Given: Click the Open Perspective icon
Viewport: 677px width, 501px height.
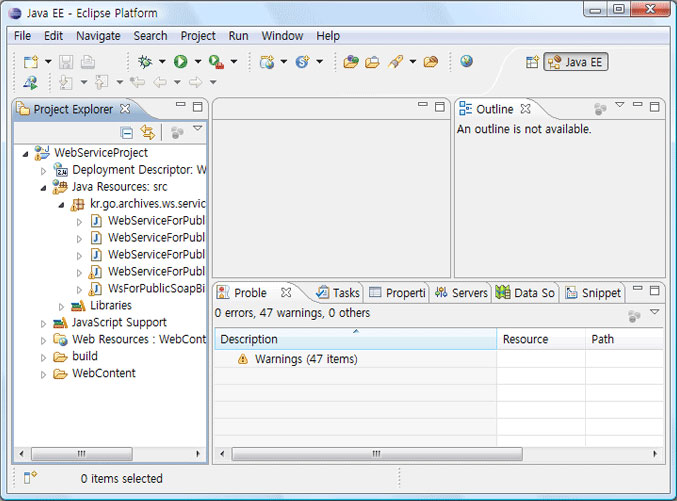Looking at the screenshot, I should [x=532, y=62].
